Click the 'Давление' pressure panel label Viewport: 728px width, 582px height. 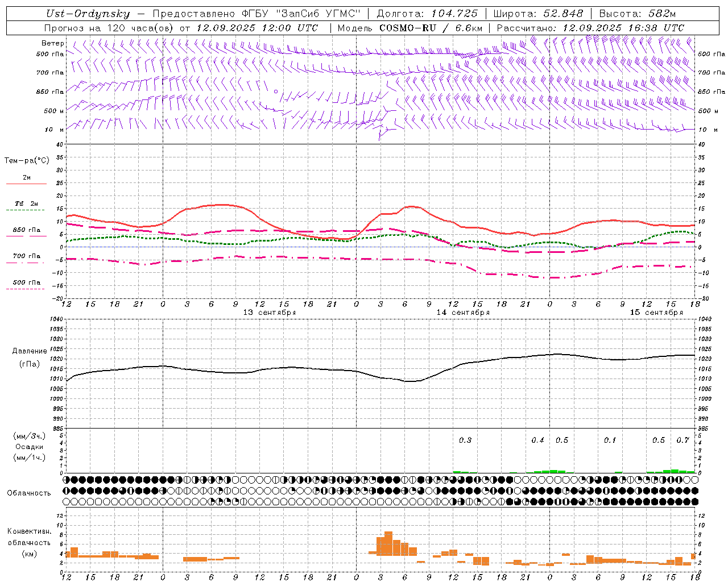(x=30, y=351)
